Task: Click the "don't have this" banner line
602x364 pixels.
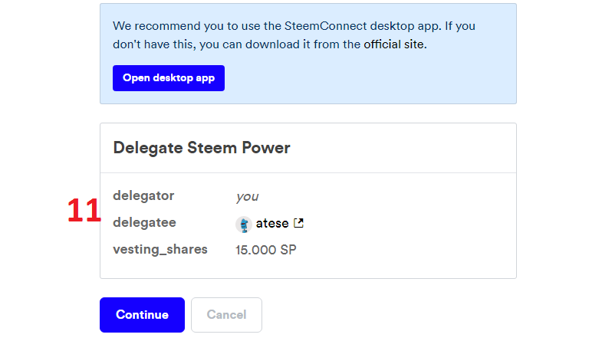Action: pyautogui.click(x=153, y=44)
